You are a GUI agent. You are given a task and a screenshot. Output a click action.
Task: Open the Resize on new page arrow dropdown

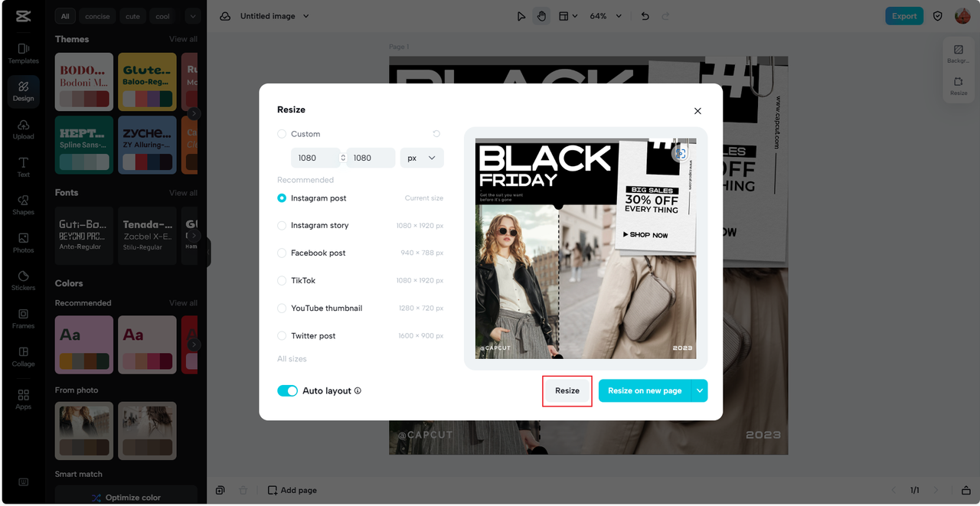pyautogui.click(x=699, y=390)
